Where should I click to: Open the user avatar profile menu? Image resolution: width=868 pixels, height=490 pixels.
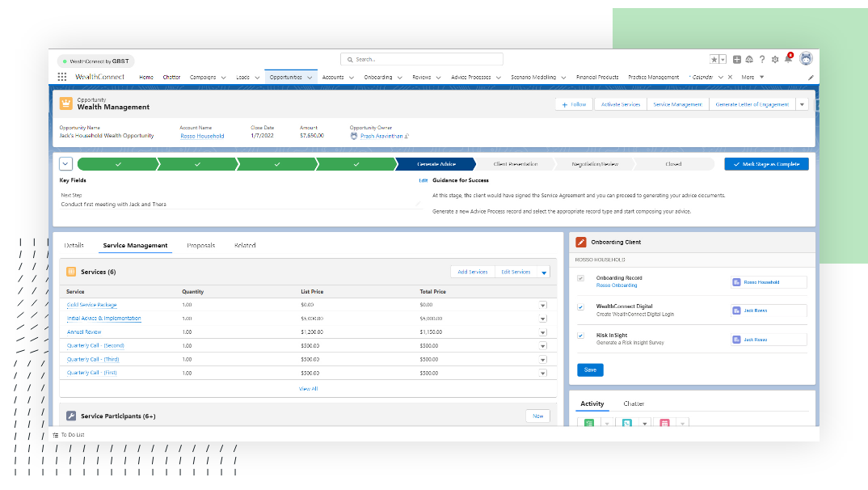tap(806, 58)
